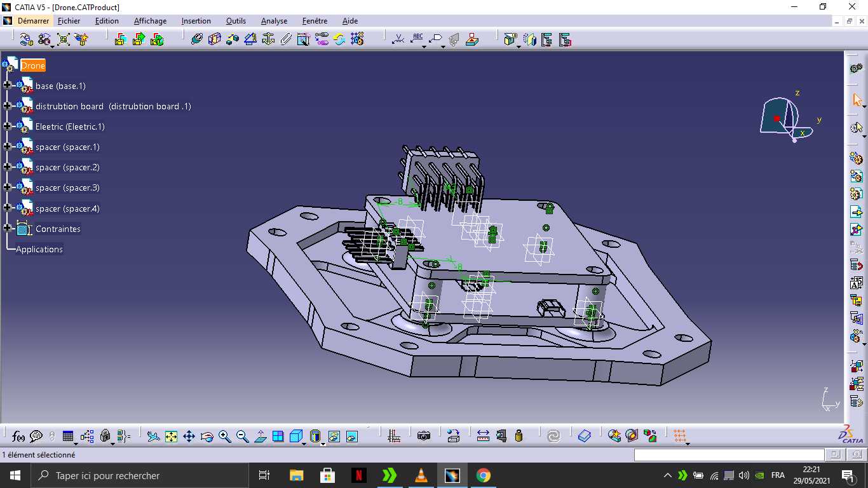This screenshot has width=868, height=488.
Task: Open the Capture camera tool
Action: (424, 436)
